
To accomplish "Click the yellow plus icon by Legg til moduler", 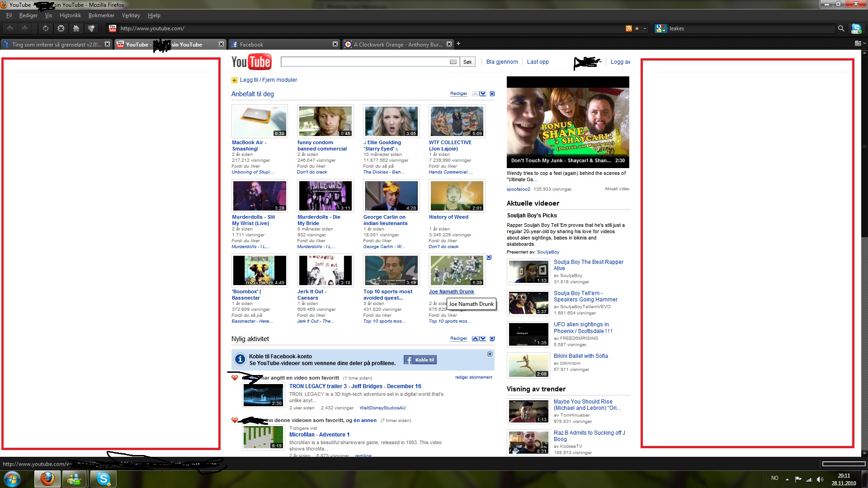I will (x=234, y=80).
